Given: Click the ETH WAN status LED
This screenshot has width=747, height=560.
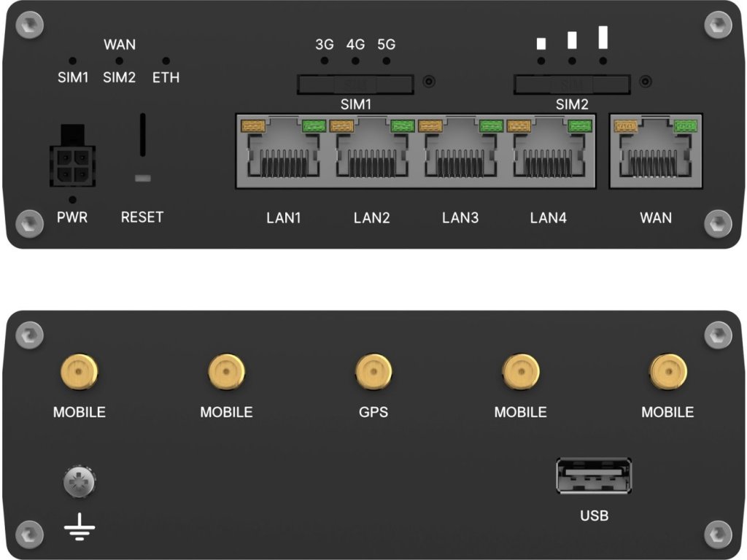Looking at the screenshot, I should coord(166,61).
